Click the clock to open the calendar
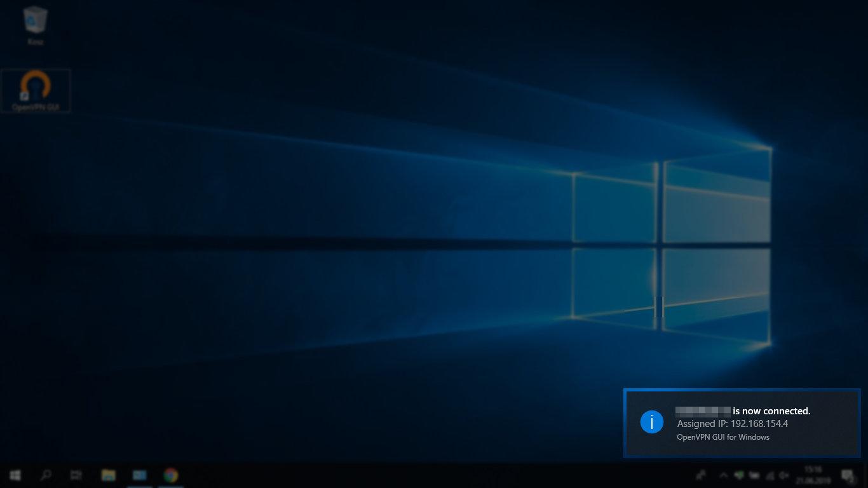Viewport: 868px width, 488px height. (813, 475)
